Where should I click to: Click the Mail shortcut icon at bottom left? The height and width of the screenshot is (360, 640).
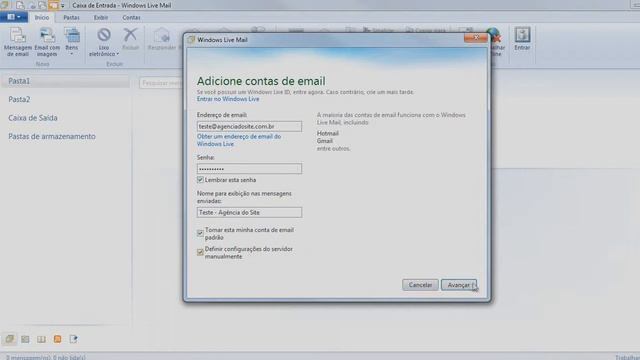(x=9, y=339)
